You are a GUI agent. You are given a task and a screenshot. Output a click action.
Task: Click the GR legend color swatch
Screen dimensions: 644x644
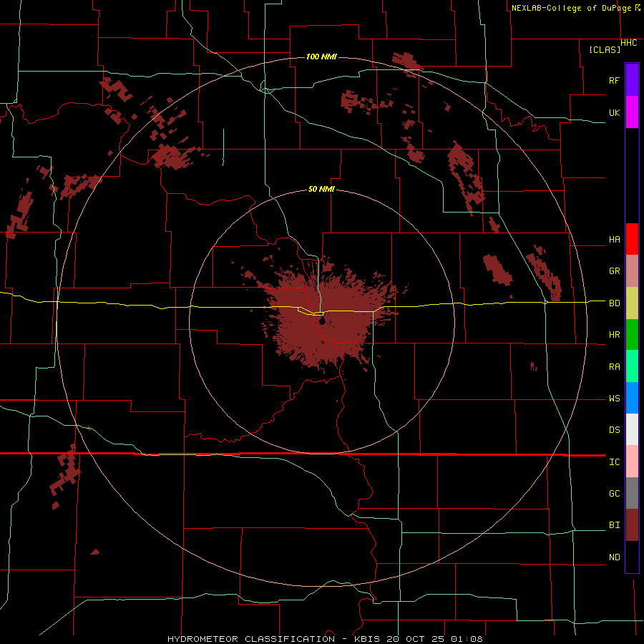coord(632,271)
